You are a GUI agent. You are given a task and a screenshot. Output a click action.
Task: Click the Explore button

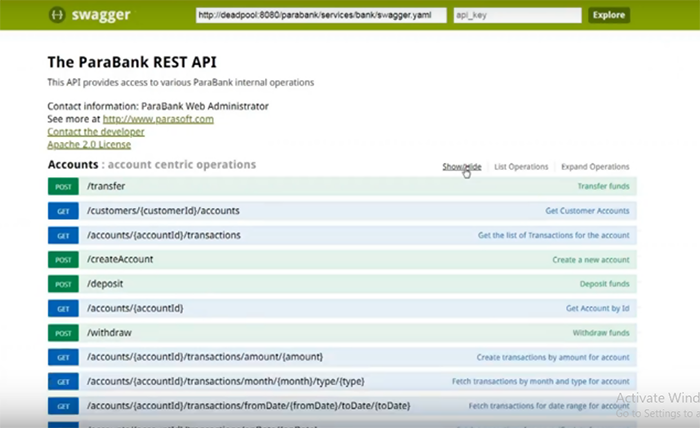click(609, 15)
